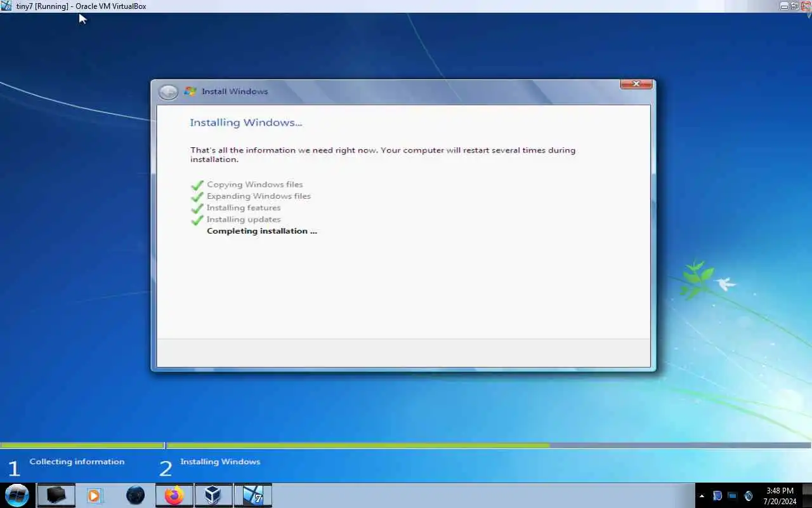
Task: Click 'Installing updates' checkmark
Action: pos(197,220)
